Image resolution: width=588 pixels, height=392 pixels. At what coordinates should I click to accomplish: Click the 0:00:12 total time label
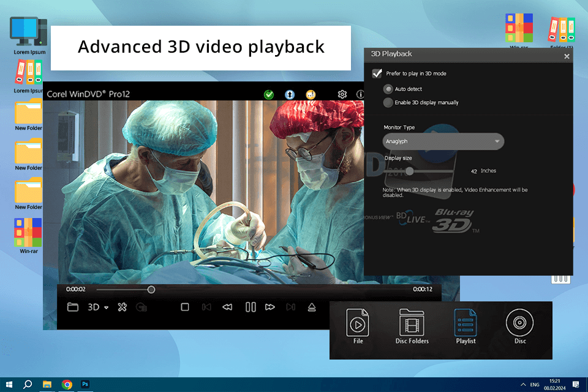point(423,289)
